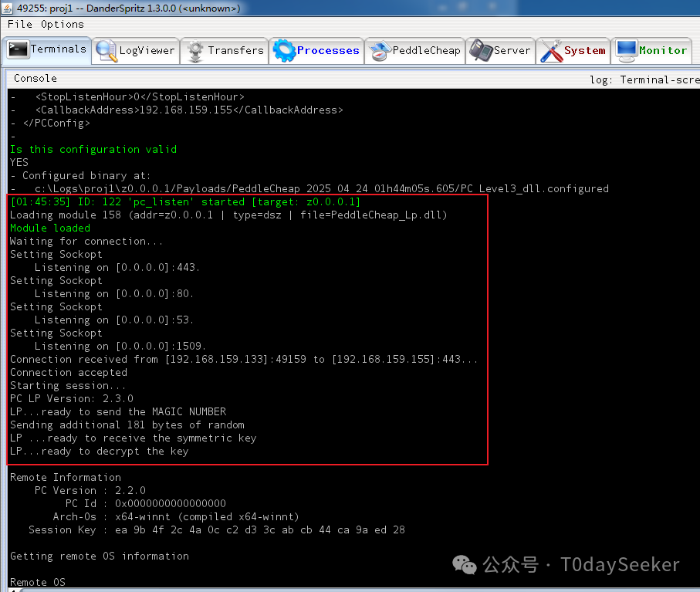Click 'PC Version : 2.2.0' line

click(90, 491)
